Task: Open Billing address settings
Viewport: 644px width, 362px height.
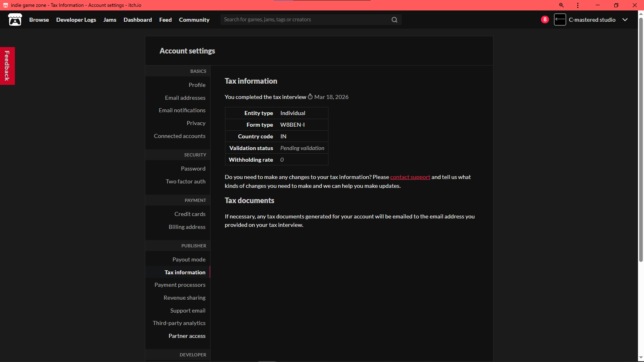Action: pos(187,227)
